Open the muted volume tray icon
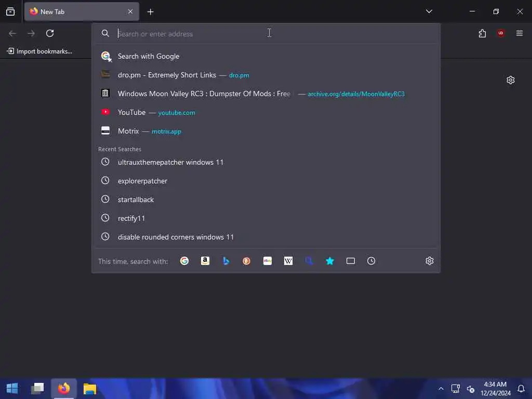The height and width of the screenshot is (399, 532). click(x=471, y=389)
